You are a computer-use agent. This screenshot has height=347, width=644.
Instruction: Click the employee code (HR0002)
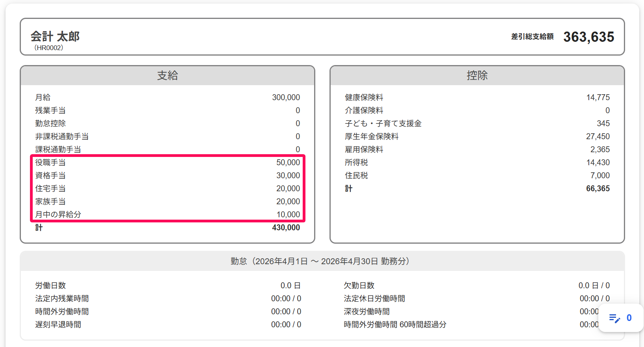pyautogui.click(x=48, y=48)
